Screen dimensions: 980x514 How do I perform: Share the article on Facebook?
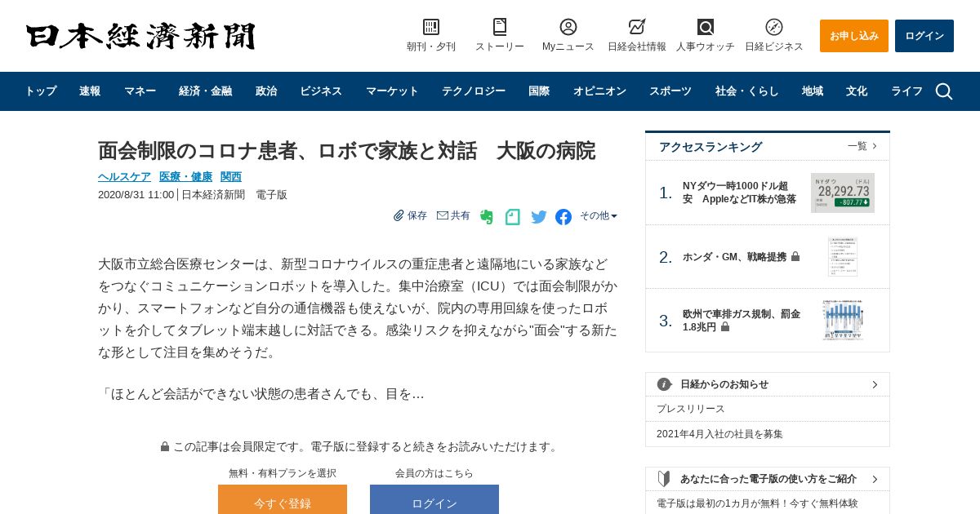(x=563, y=217)
